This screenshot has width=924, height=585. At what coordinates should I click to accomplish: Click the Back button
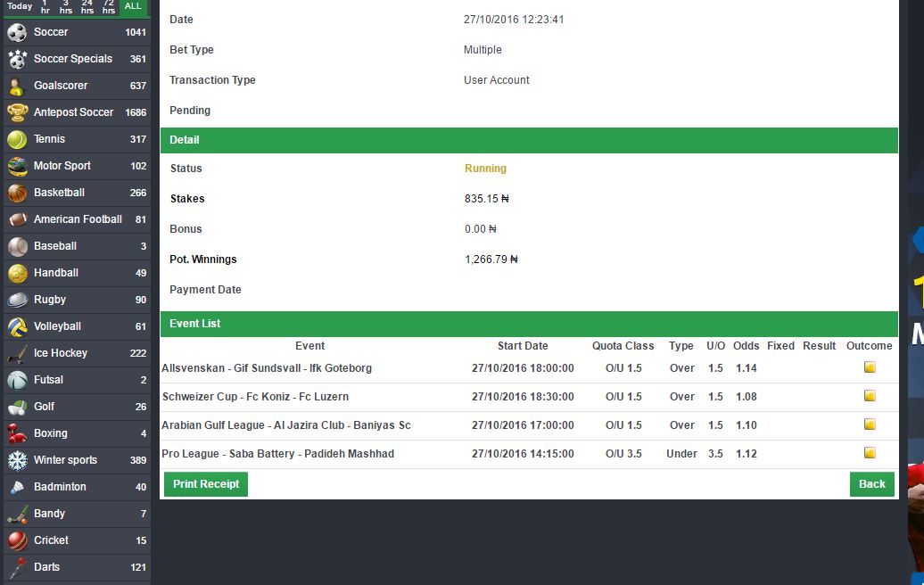(871, 484)
